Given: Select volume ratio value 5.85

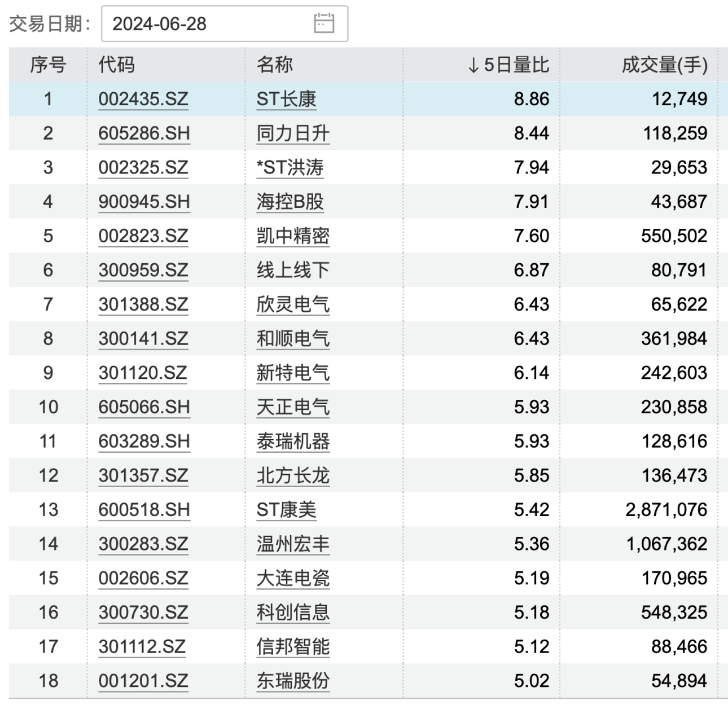Looking at the screenshot, I should pos(532,476).
